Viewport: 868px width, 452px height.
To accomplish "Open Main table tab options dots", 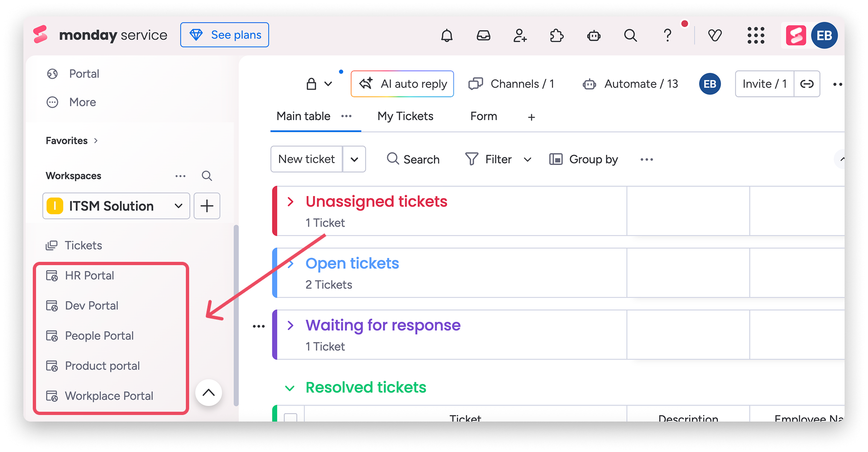I will [346, 116].
